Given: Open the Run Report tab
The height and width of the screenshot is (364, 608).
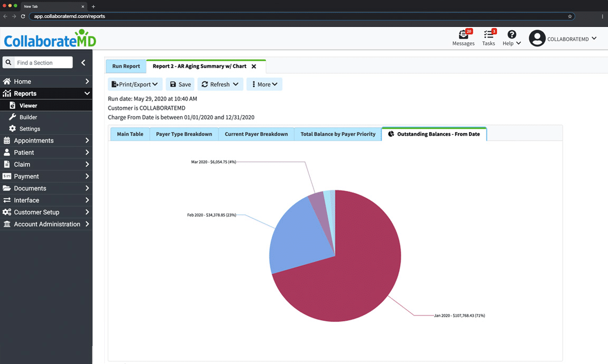Looking at the screenshot, I should pos(126,66).
